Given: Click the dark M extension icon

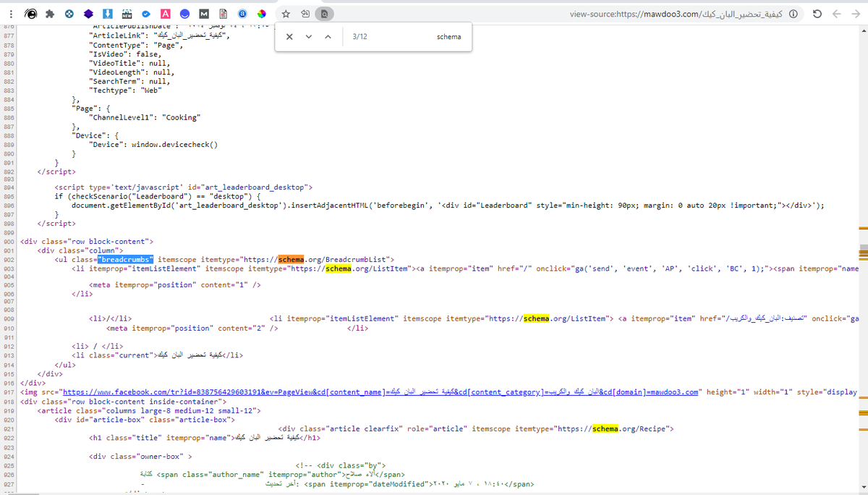Looking at the screenshot, I should coord(204,14).
